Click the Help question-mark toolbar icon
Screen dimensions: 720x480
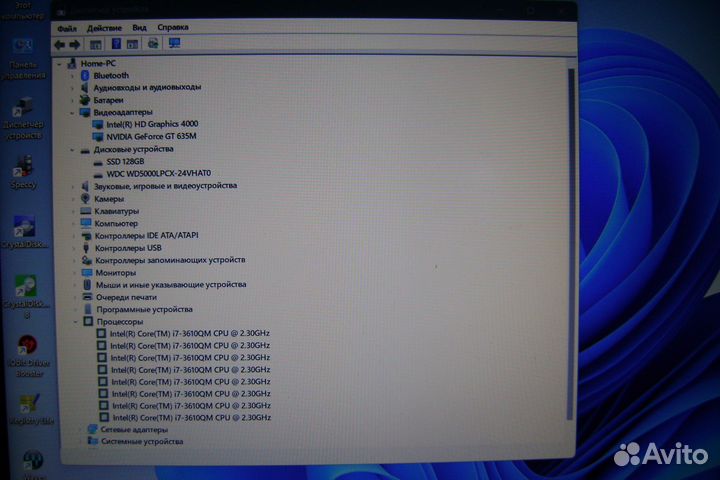coord(116,44)
